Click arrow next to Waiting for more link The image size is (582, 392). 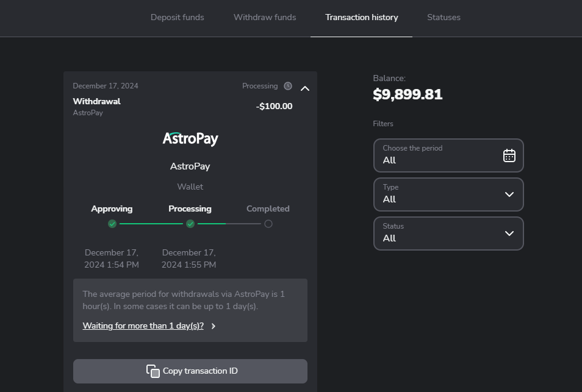pos(214,326)
